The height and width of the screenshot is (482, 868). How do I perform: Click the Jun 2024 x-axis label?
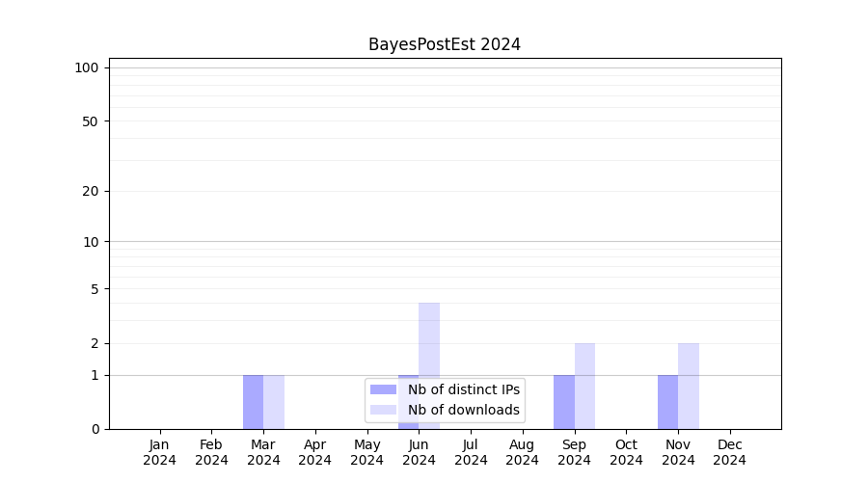(x=419, y=452)
